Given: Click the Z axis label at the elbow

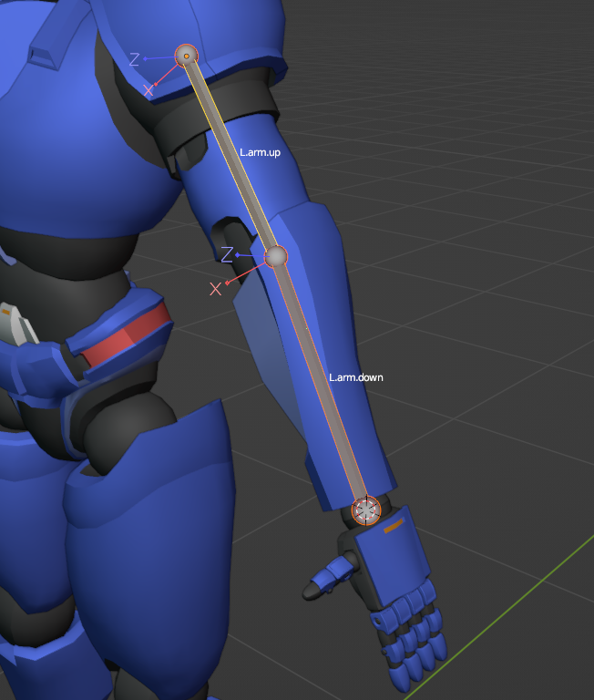Looking at the screenshot, I should 227,254.
